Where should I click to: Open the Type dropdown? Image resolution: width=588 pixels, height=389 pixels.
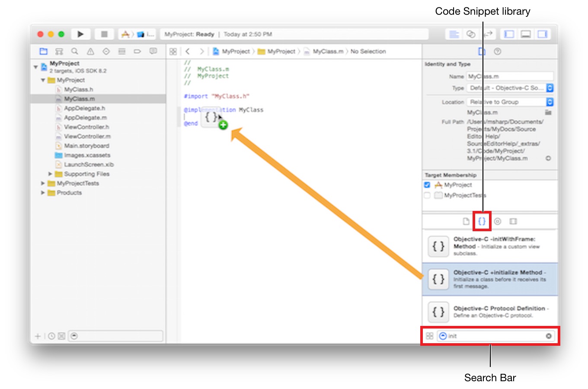coord(510,88)
